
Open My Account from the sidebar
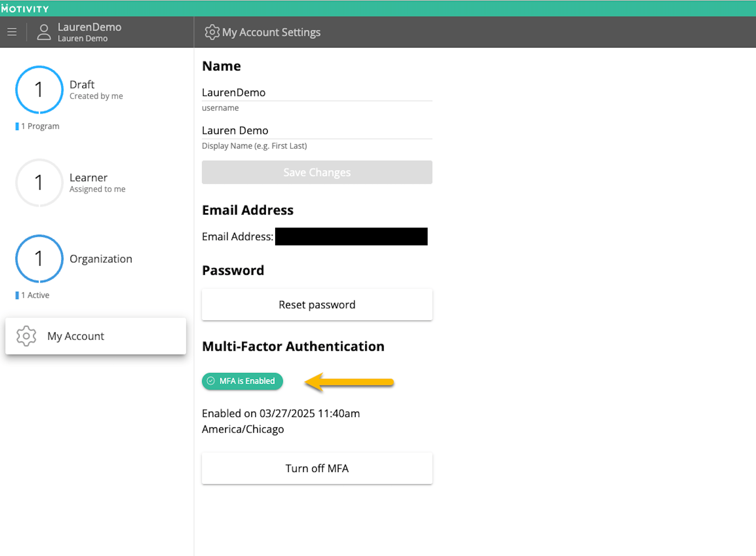click(75, 336)
